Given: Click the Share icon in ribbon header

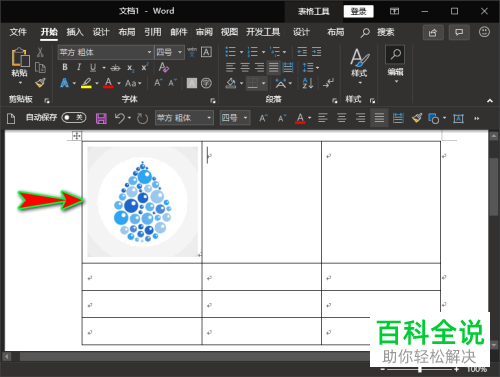Looking at the screenshot, I should pyautogui.click(x=433, y=33).
